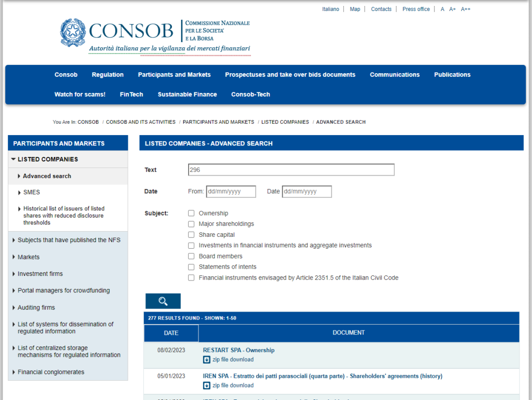Expand Subjects that have published the NFS
Screen dimensions: 532x400
[x=14, y=240]
